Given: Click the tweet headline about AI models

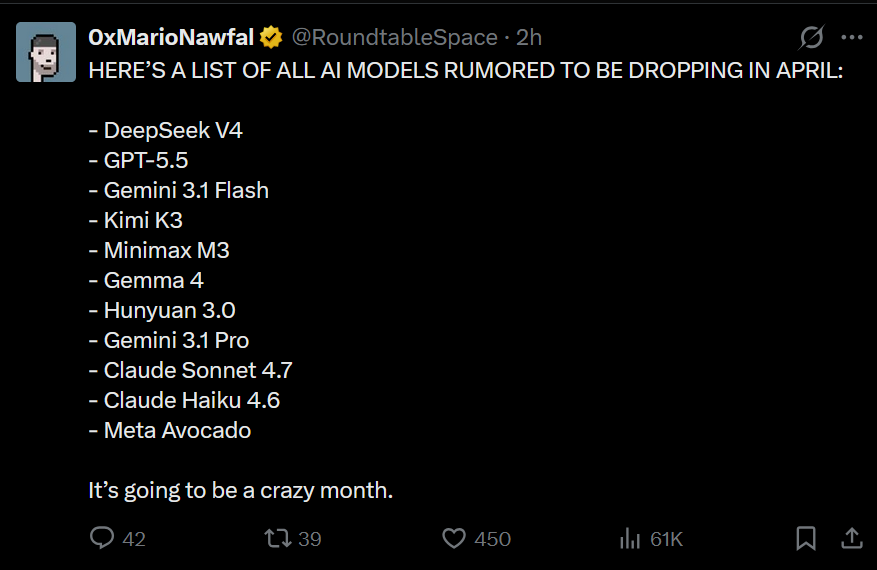Looking at the screenshot, I should 465,72.
